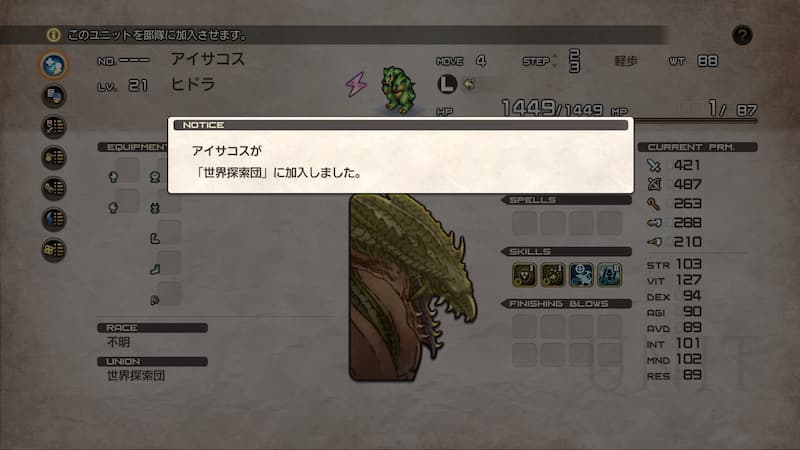Click the first empty SPELLS slot
800x450 pixels.
pos(524,223)
